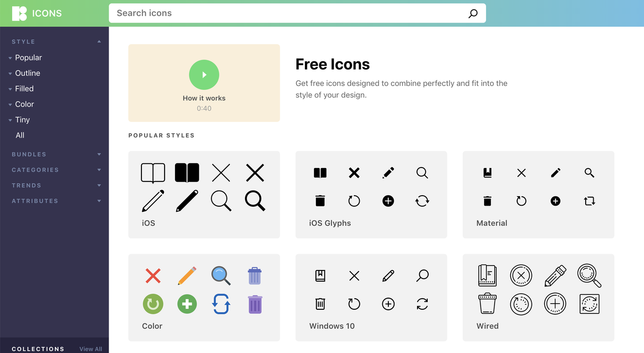Click the bookmark book icon in Material card
This screenshot has width=644, height=353.
(x=488, y=173)
